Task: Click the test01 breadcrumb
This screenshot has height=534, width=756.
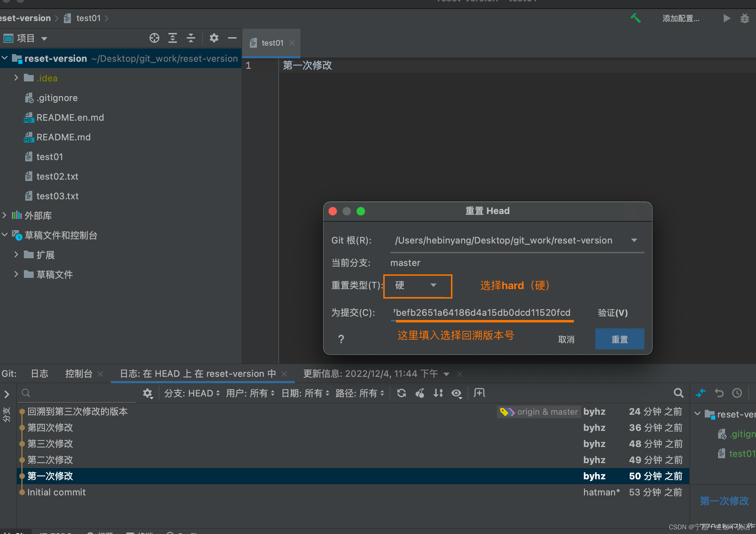Action: coord(83,18)
